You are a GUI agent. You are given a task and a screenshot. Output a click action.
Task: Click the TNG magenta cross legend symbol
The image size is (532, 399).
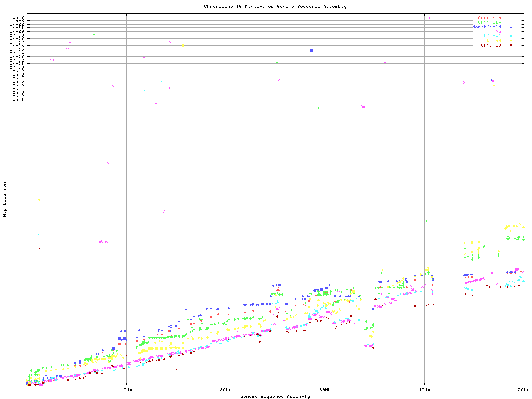(x=511, y=32)
